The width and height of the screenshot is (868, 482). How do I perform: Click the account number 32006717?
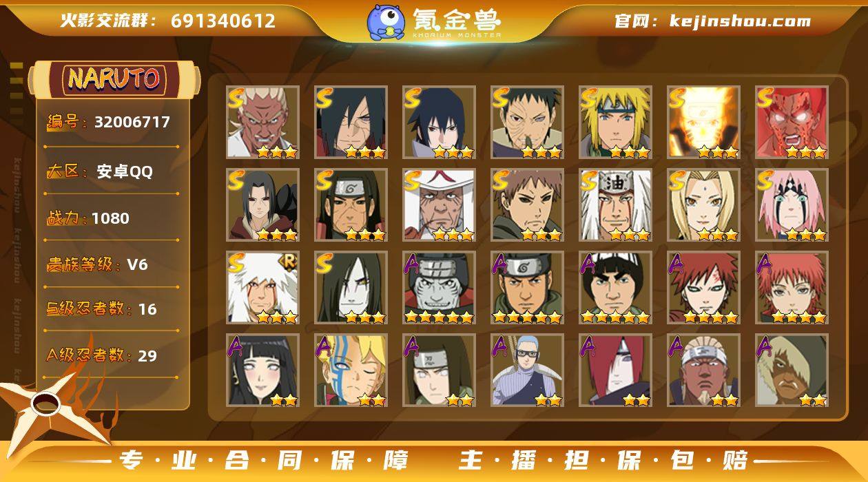click(x=132, y=123)
